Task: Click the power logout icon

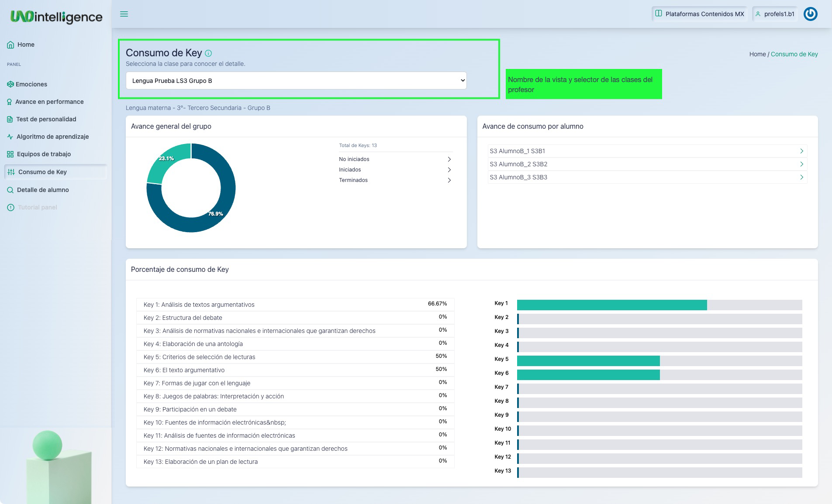Action: (x=810, y=14)
